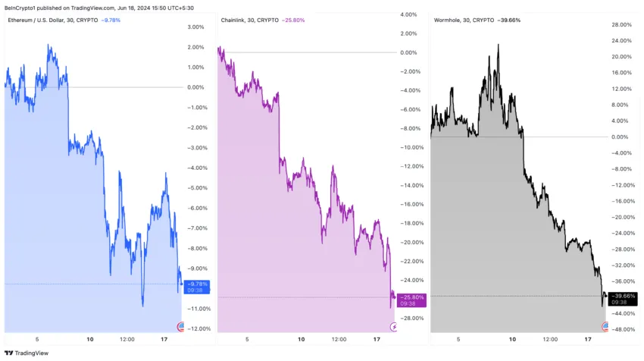Click the 24.00% level on Wormhole scale
Viewport: 644px width, 361px height.
(x=621, y=40)
